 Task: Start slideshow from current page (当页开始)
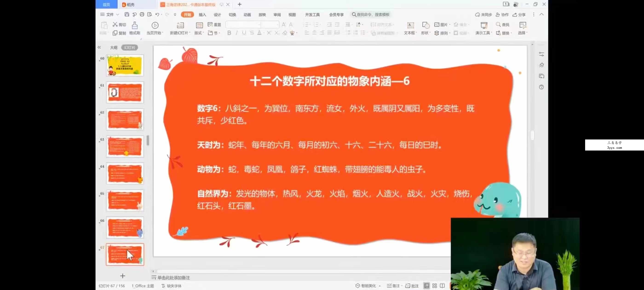pos(155,28)
